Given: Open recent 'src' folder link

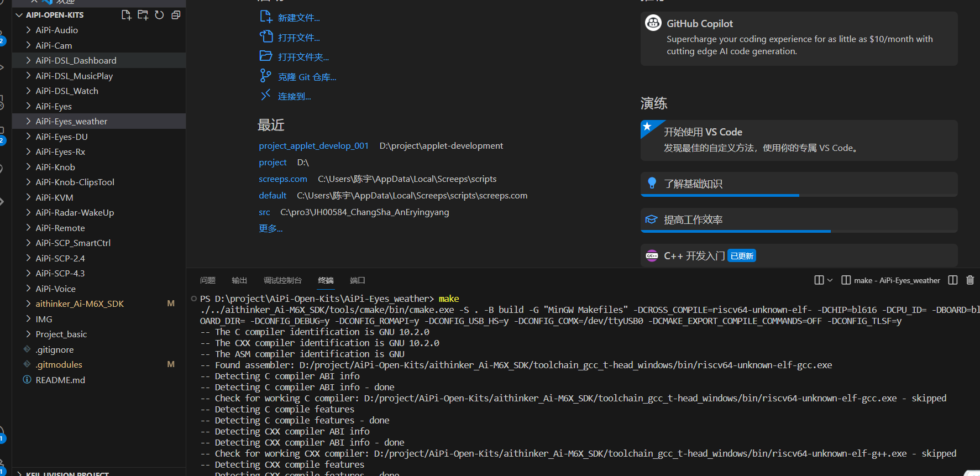Looking at the screenshot, I should pos(264,212).
